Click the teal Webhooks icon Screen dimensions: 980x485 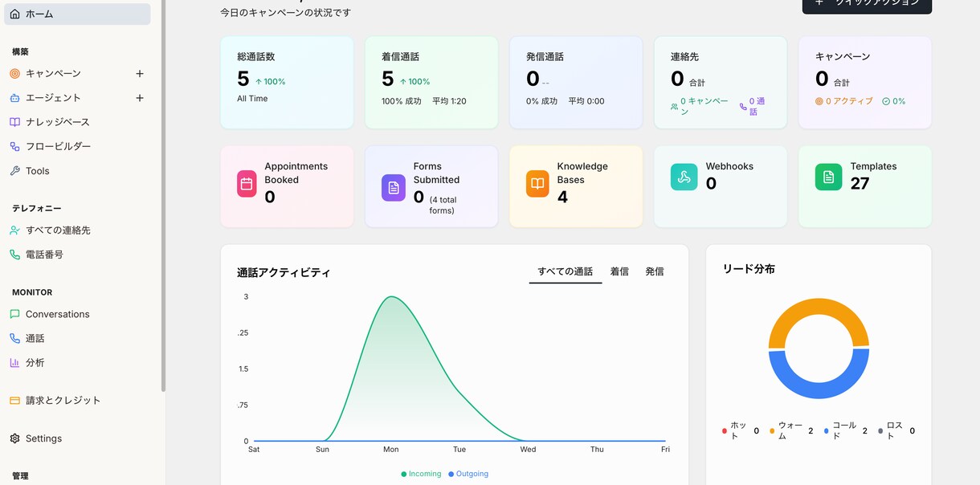[x=684, y=177]
